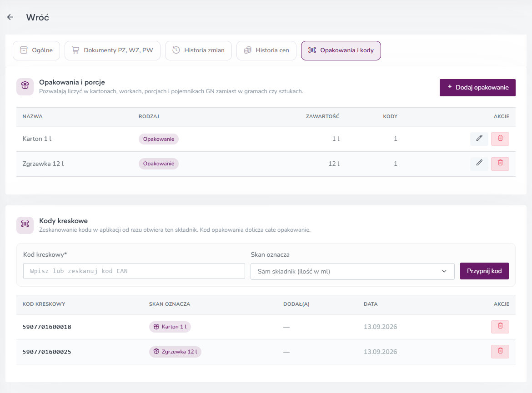Delete barcode 5907701600018
Viewport: 532px width, 393px height.
500,327
